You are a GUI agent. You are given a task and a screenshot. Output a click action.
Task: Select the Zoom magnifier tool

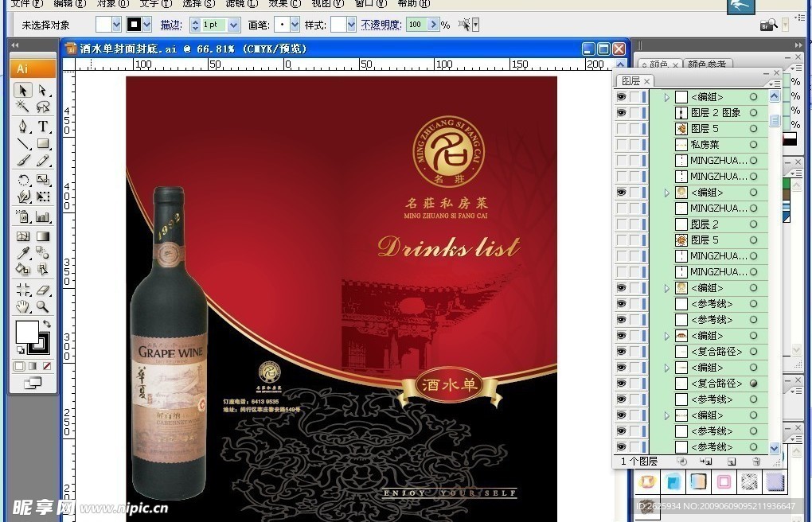[43, 306]
